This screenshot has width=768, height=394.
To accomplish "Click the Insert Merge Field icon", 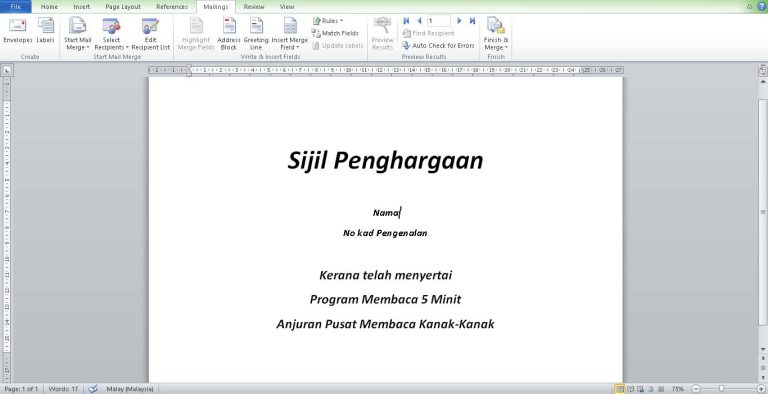I will coord(290,25).
